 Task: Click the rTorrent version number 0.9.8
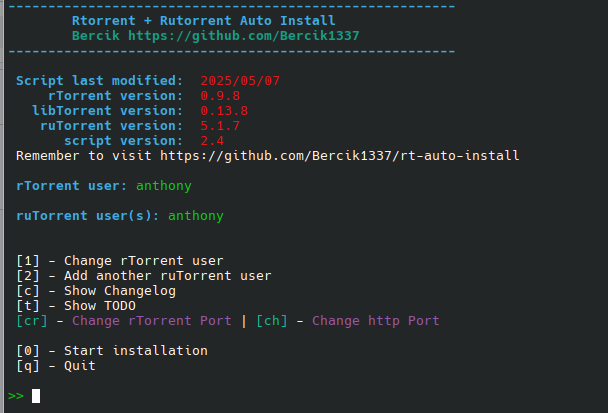point(220,96)
